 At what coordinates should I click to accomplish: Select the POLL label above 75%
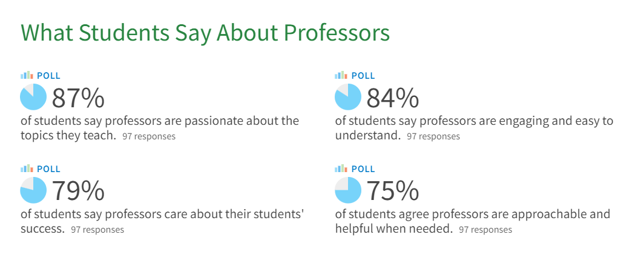[x=364, y=169]
